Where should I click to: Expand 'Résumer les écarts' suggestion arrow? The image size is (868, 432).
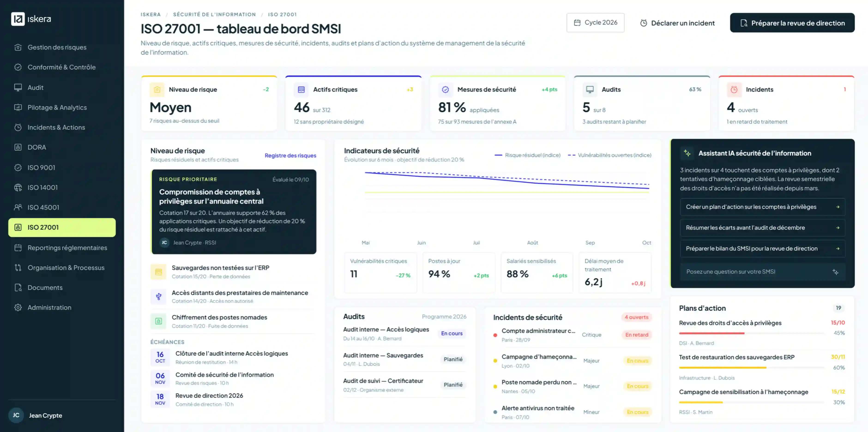[838, 228]
